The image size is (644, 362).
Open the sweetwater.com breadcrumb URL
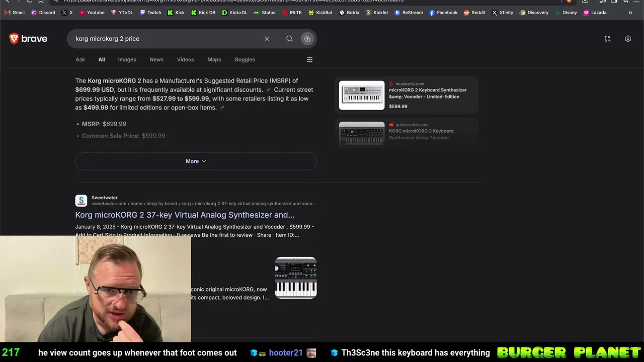(x=204, y=204)
